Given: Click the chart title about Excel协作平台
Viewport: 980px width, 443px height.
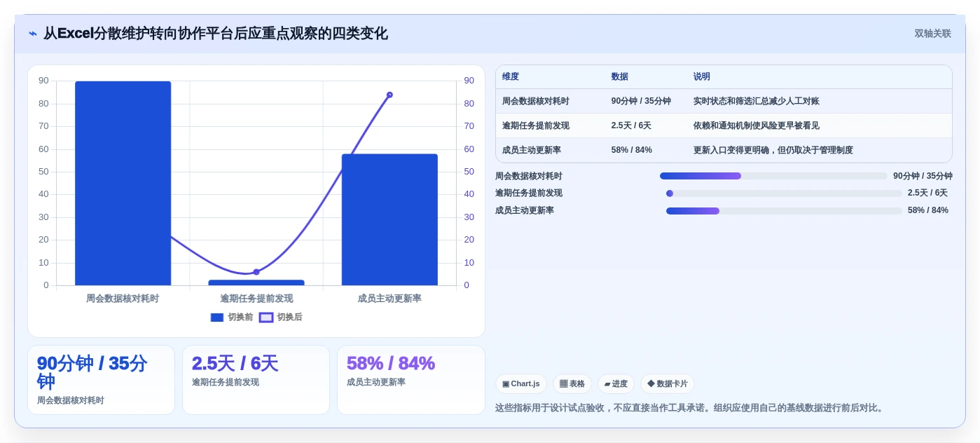Looking at the screenshot, I should 215,34.
